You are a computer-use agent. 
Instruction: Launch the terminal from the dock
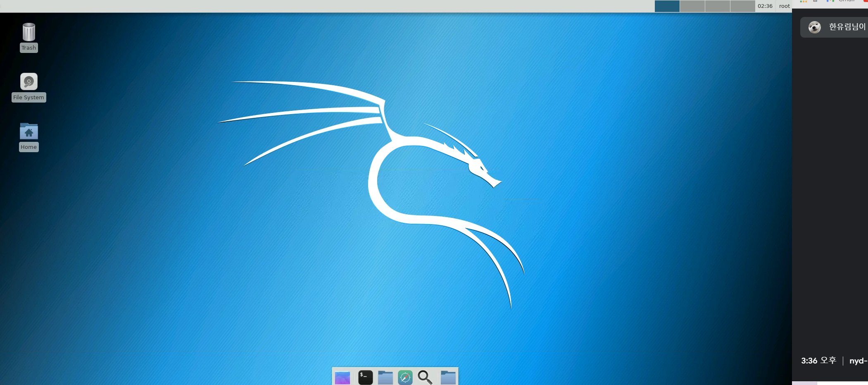click(365, 377)
